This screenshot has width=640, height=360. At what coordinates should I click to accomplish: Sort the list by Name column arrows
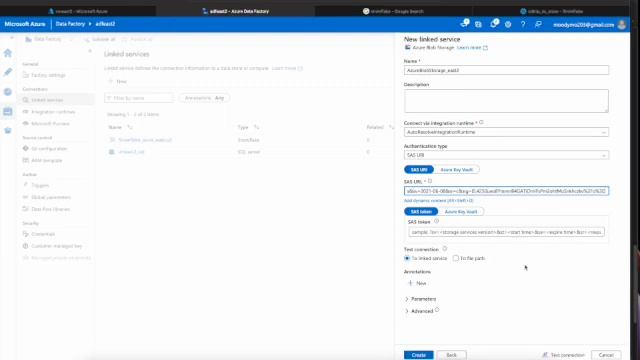pyautogui.click(x=130, y=127)
